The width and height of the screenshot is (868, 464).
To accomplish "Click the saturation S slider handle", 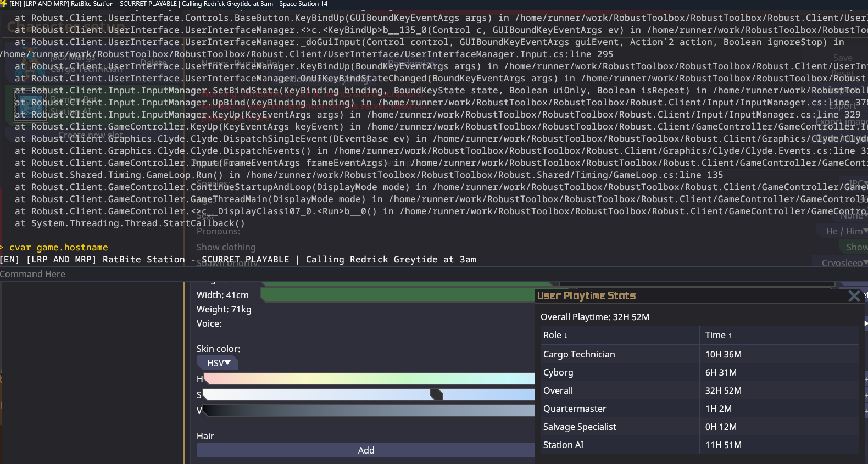I will (x=436, y=394).
